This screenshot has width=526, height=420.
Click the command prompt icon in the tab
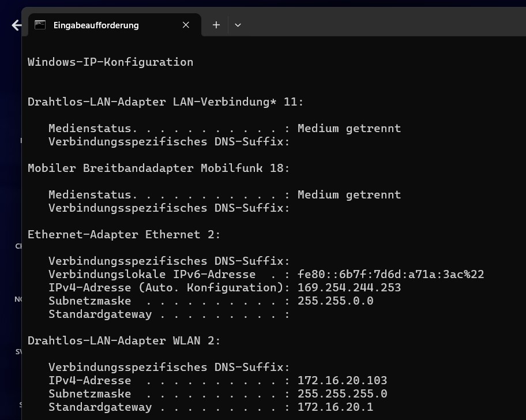[40, 25]
